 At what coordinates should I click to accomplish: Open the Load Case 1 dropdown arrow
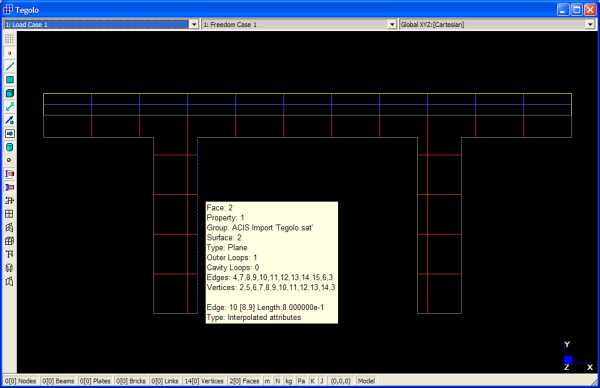coord(194,24)
